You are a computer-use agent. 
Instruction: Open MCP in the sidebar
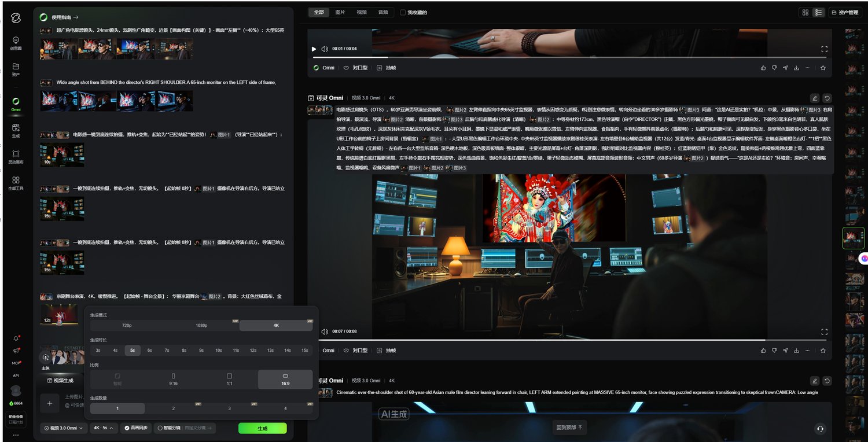click(16, 363)
